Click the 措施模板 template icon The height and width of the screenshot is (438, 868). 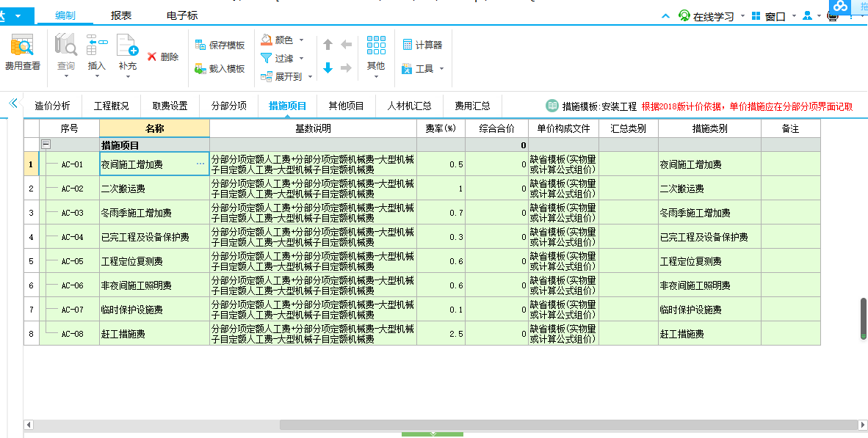pyautogui.click(x=552, y=106)
